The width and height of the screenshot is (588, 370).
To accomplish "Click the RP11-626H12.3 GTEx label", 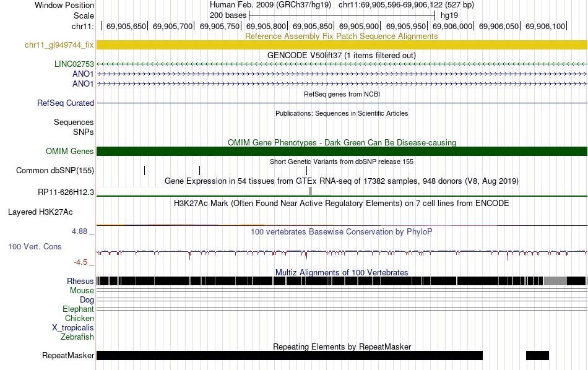I will tap(66, 192).
